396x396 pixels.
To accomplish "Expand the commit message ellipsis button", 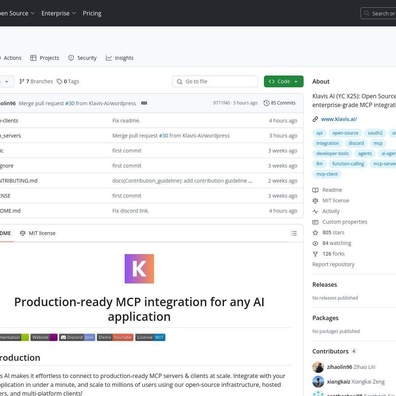I will click(x=144, y=103).
